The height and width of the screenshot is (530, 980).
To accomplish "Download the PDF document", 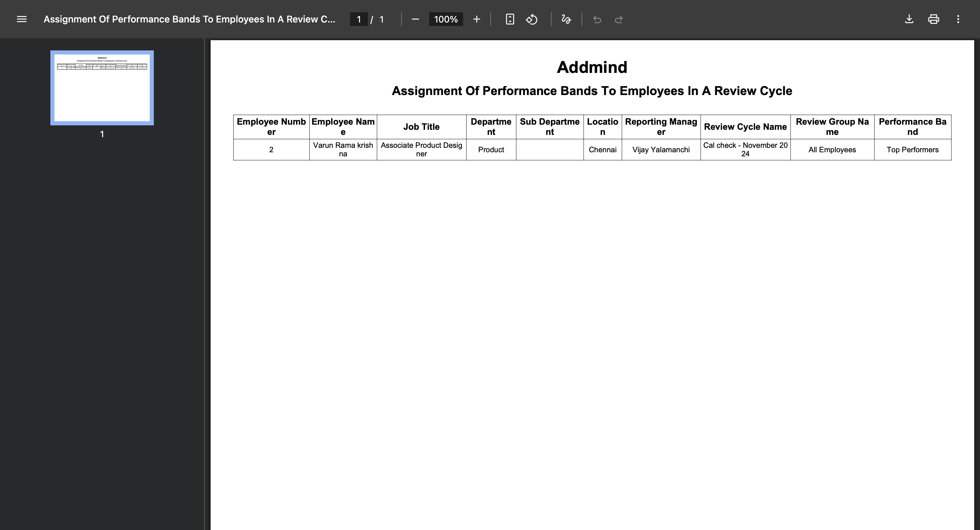I will point(909,19).
